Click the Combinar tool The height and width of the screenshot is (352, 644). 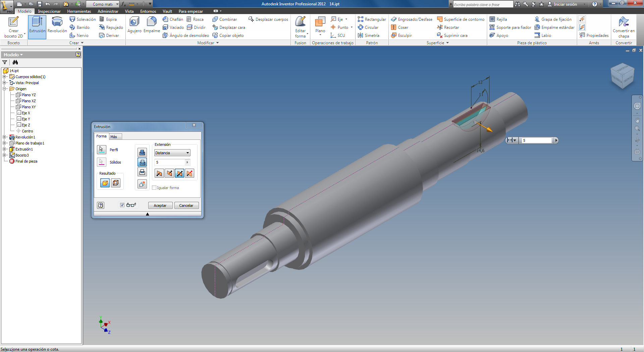[224, 19]
